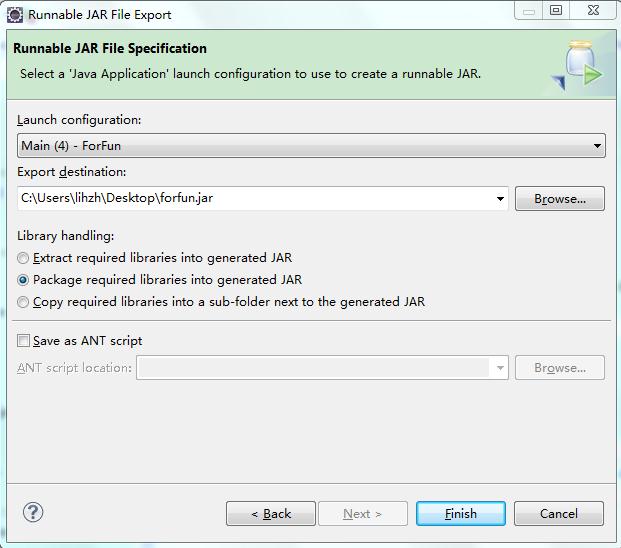
Task: Go to the previous page with Back
Action: pyautogui.click(x=270, y=514)
